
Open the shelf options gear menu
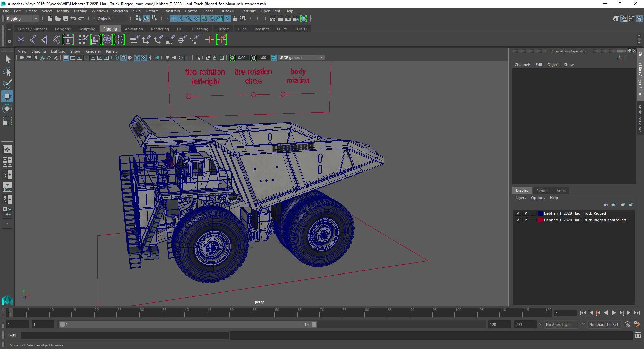tap(9, 41)
